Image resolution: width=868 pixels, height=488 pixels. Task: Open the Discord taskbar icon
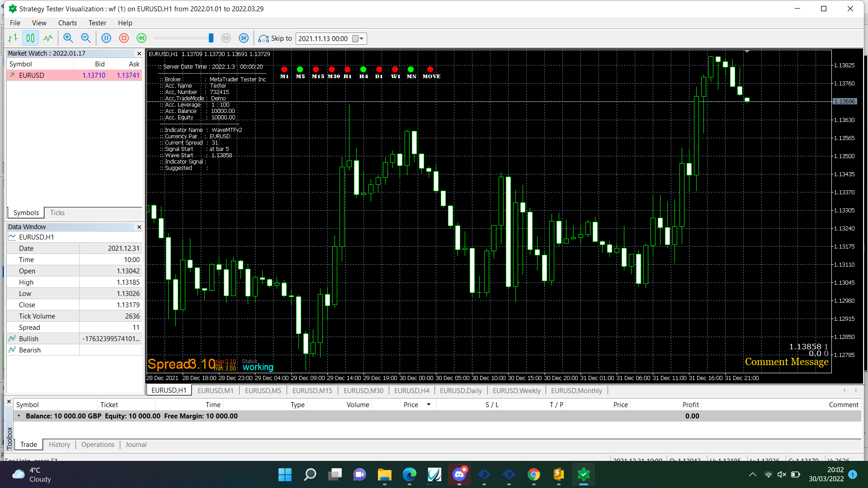(x=459, y=475)
